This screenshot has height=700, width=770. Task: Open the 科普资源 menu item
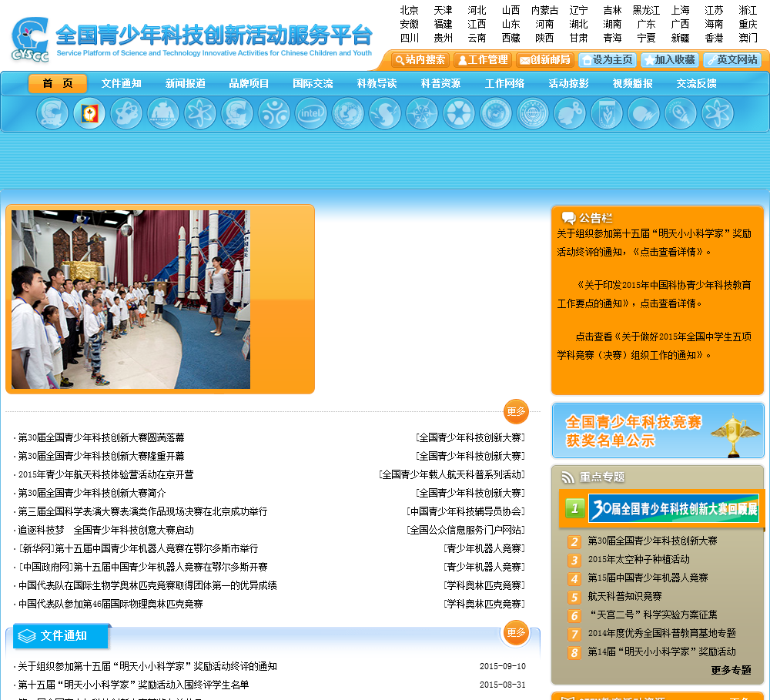tap(440, 83)
